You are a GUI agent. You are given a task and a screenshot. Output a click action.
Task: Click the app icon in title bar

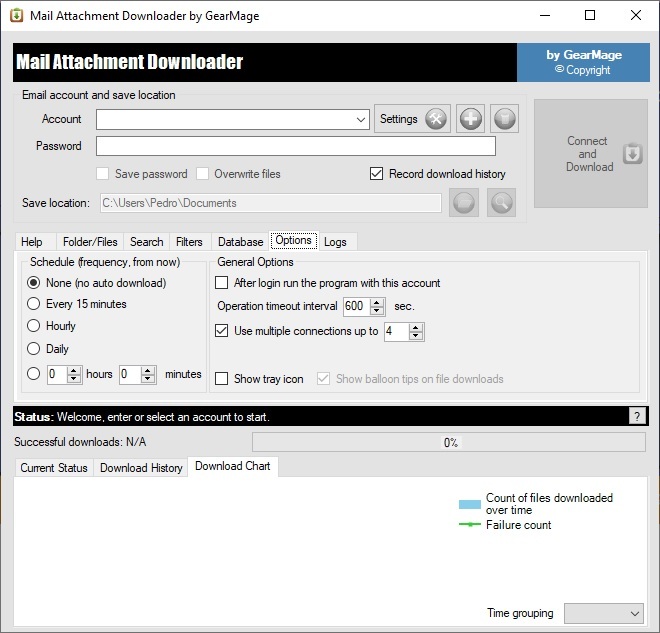tap(16, 15)
